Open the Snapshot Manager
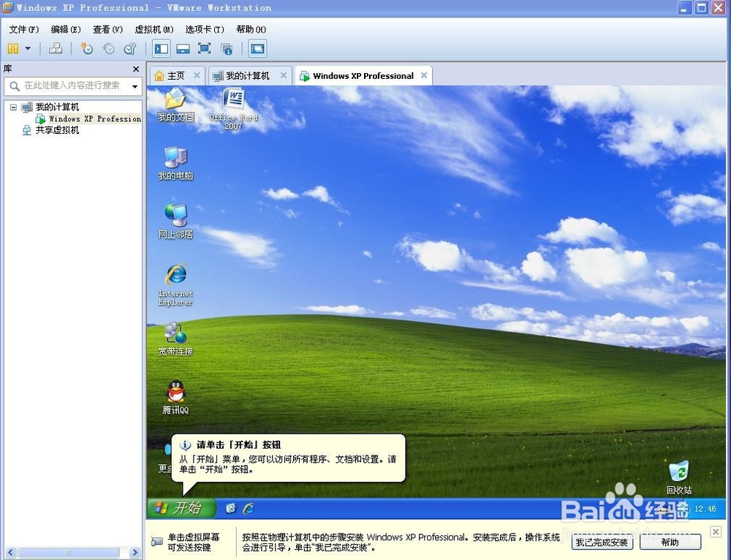This screenshot has width=731, height=560. [130, 48]
